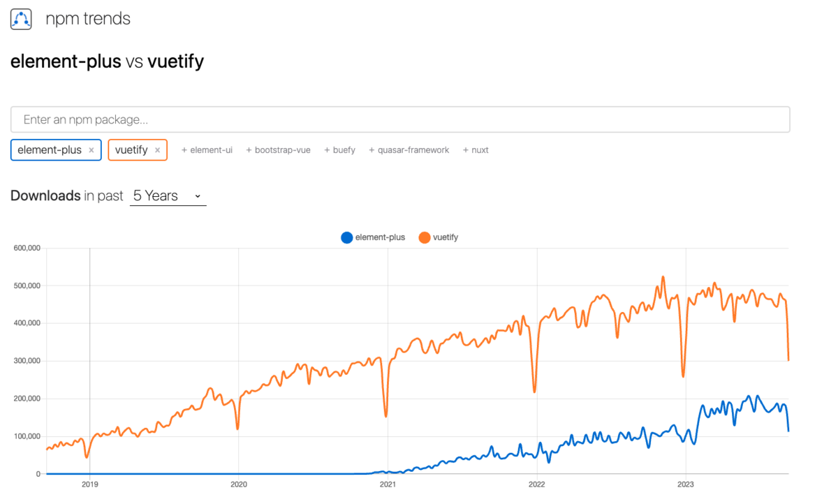
Task: Add the element-ui suggested package
Action: coord(207,150)
